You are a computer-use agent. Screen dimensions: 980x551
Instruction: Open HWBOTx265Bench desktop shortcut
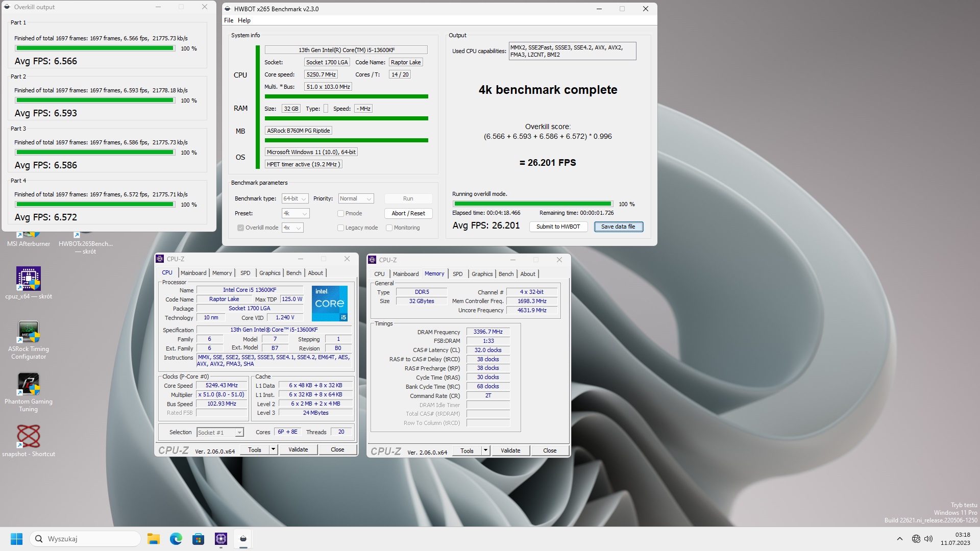tap(85, 242)
